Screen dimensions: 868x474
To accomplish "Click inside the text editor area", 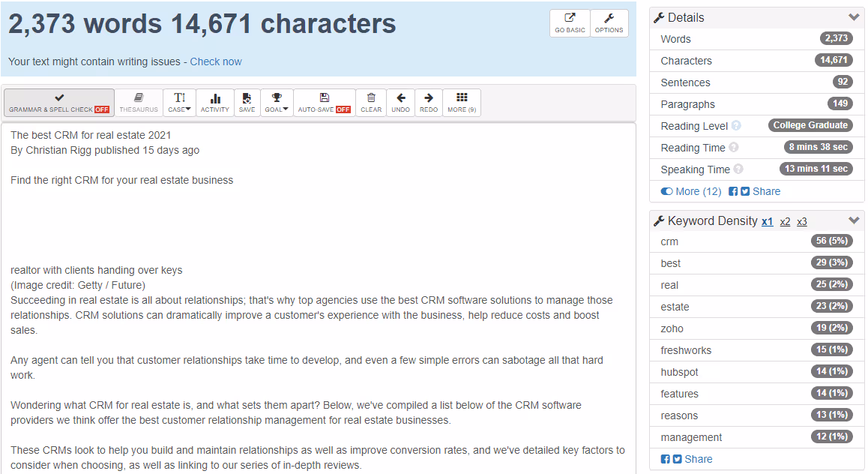I will 319,299.
